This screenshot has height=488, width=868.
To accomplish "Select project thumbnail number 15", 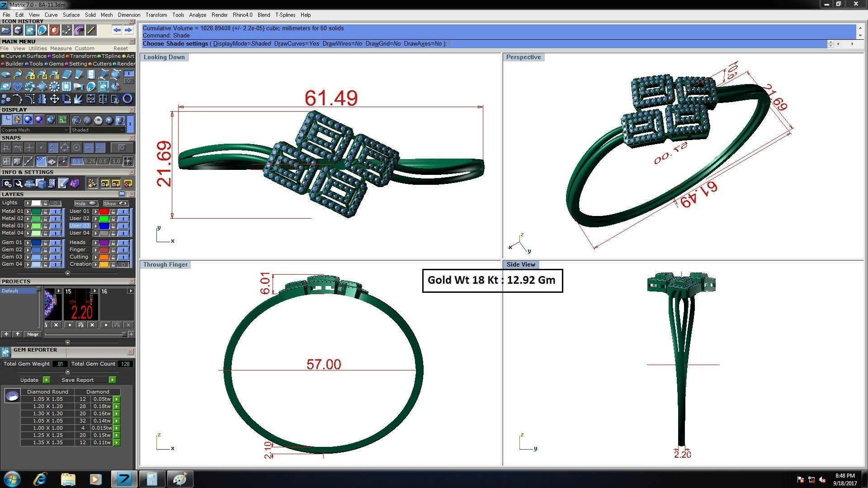I will click(x=81, y=306).
